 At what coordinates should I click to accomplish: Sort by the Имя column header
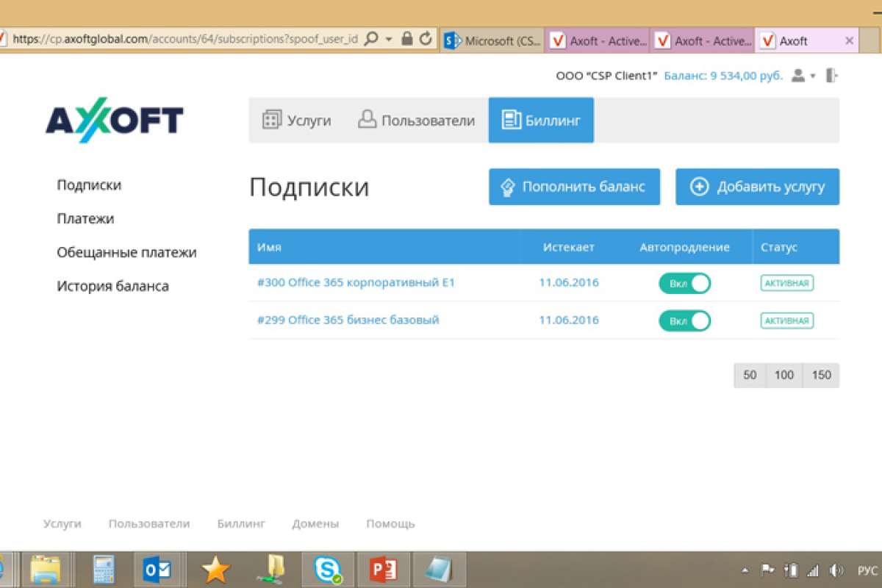[x=269, y=248]
